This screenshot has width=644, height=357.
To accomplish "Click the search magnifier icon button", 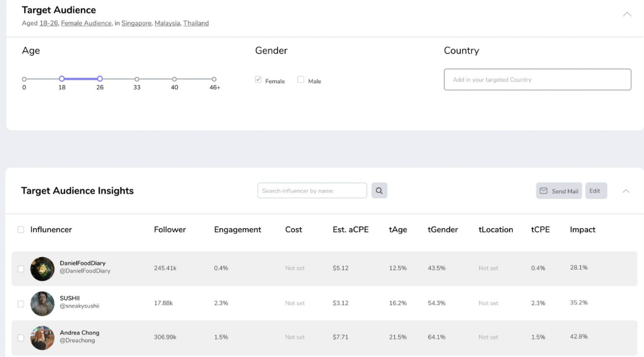I will [x=379, y=190].
